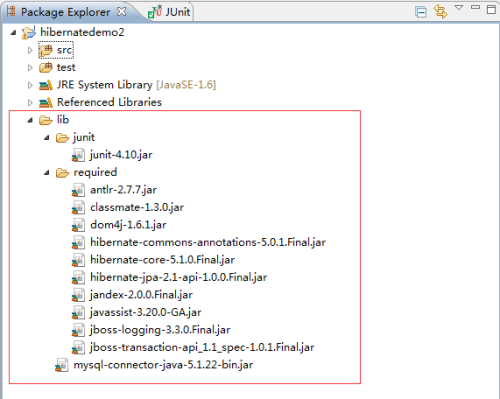This screenshot has width=500, height=399.
Task: Collapse the hibernatedemo2 project node
Action: pyautogui.click(x=13, y=32)
